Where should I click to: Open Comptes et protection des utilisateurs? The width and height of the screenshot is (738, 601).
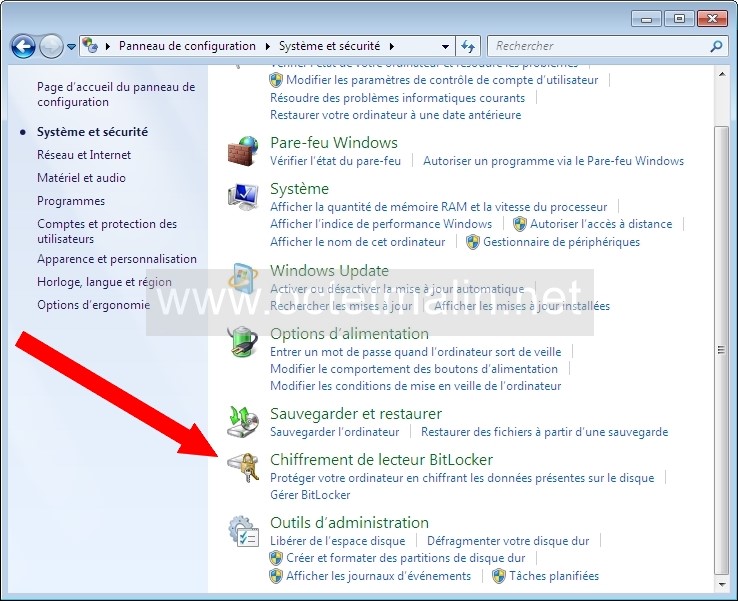tap(107, 231)
